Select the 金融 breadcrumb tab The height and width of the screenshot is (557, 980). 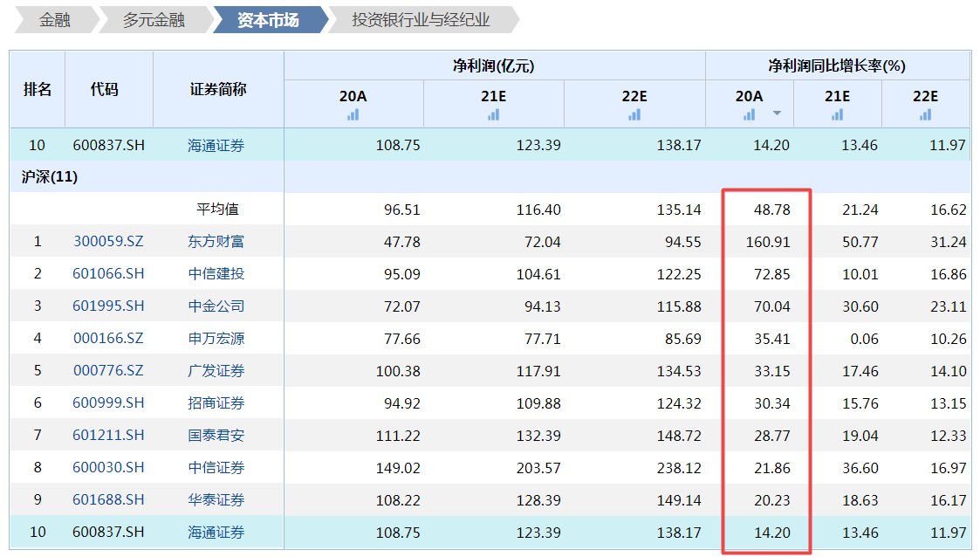click(55, 20)
